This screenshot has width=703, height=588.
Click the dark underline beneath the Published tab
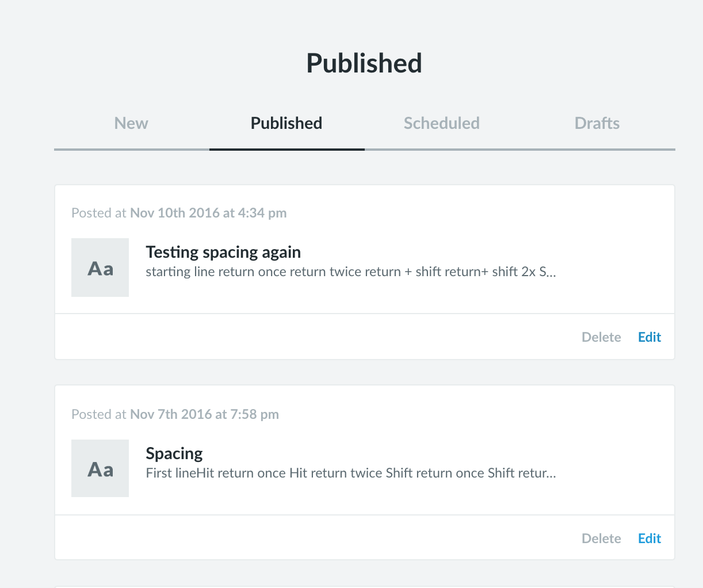click(x=286, y=149)
